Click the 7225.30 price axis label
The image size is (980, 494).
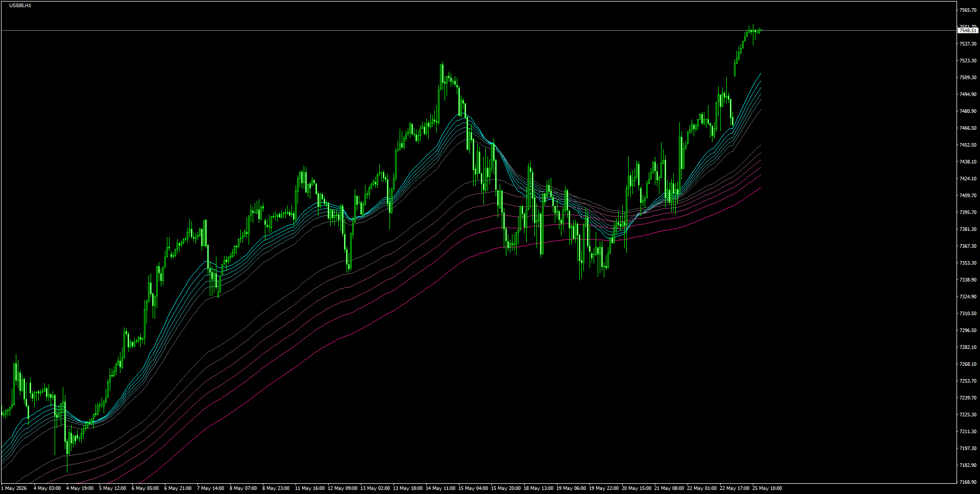click(968, 415)
